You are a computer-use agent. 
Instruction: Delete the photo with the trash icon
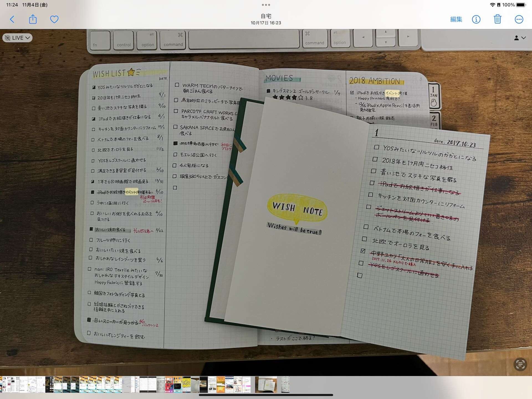[498, 19]
